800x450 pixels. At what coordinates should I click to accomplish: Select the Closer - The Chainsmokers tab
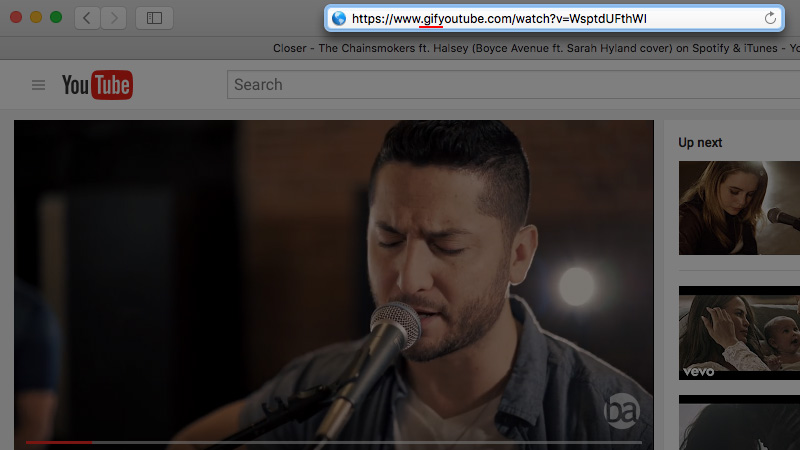536,48
